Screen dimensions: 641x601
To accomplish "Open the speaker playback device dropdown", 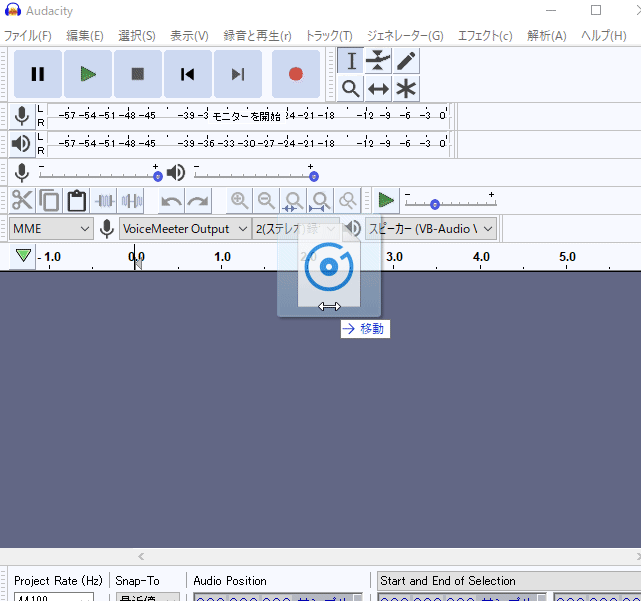I will pos(431,229).
